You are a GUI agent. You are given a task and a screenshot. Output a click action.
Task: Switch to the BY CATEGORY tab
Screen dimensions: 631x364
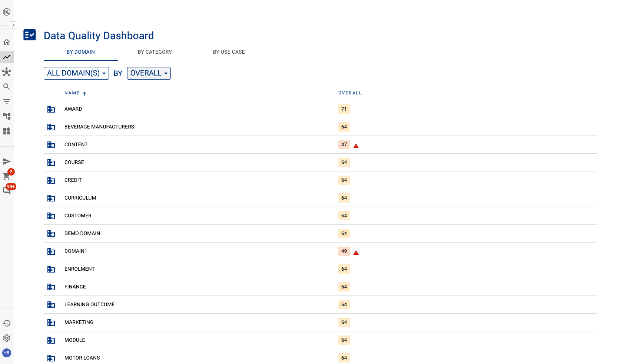point(155,52)
